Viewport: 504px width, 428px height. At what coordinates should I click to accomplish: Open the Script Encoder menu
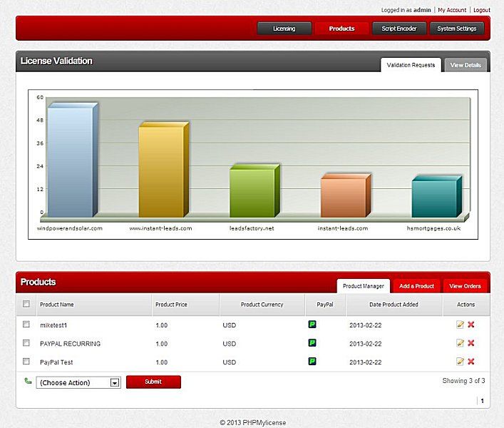tap(399, 29)
